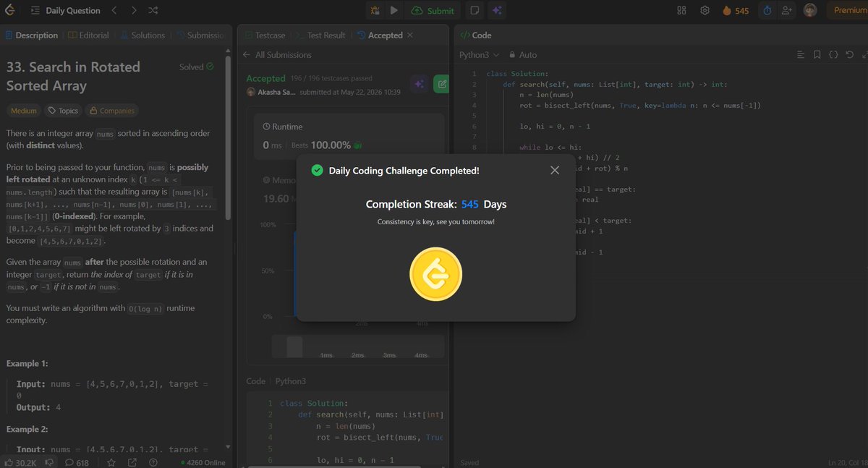Click the invite user icon
Screen dimensions: 868x468
coord(787,10)
